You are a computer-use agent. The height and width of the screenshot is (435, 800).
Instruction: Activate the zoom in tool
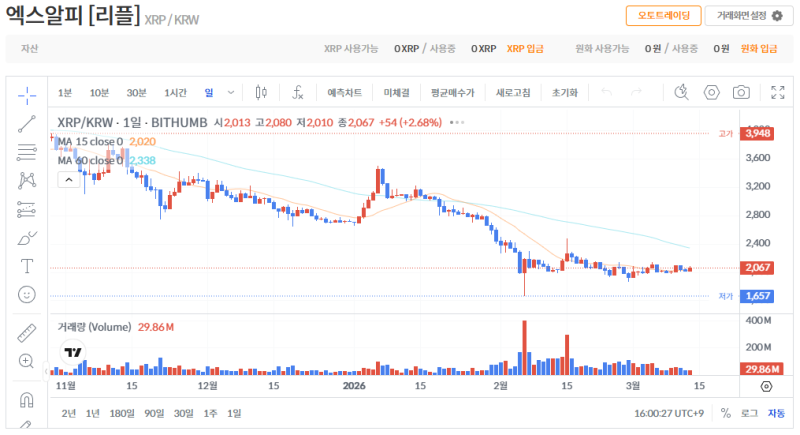click(x=26, y=361)
